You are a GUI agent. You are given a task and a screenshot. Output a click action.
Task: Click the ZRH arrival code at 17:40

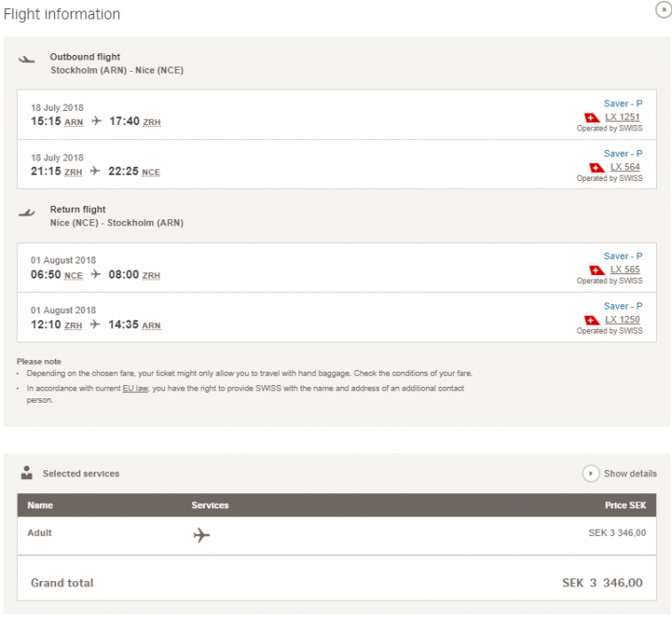[152, 122]
